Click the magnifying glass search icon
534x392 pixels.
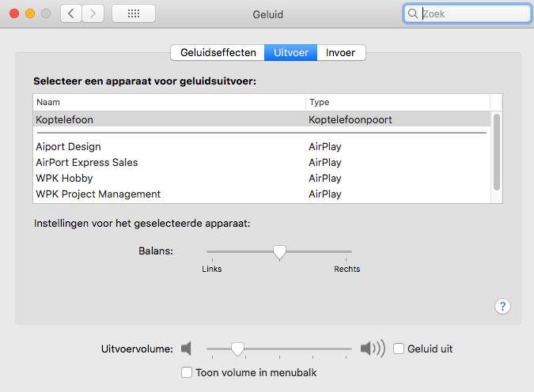pyautogui.click(x=413, y=13)
